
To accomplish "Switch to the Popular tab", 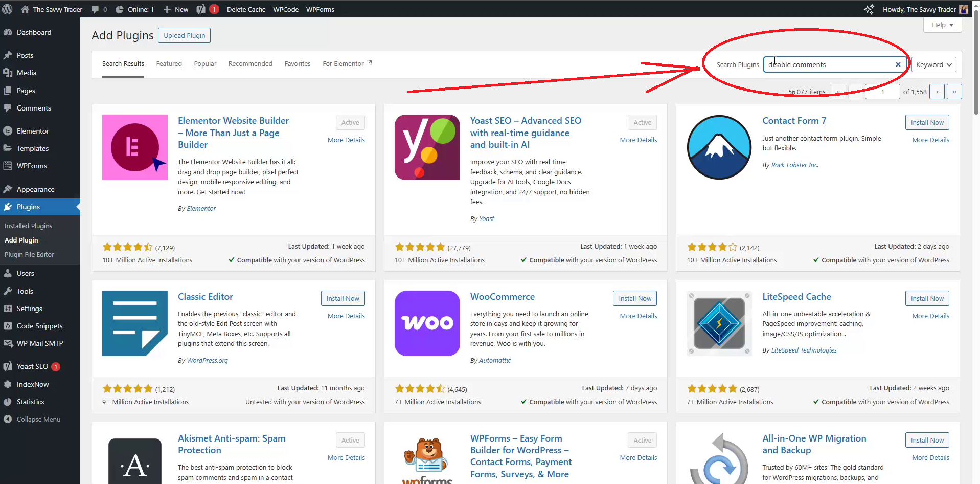I will [205, 64].
